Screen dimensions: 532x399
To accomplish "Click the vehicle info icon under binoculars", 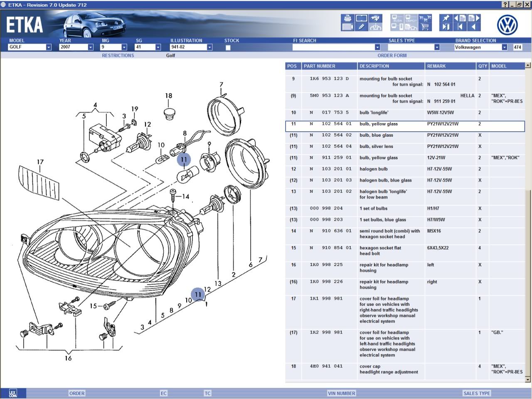I will coord(375,27).
